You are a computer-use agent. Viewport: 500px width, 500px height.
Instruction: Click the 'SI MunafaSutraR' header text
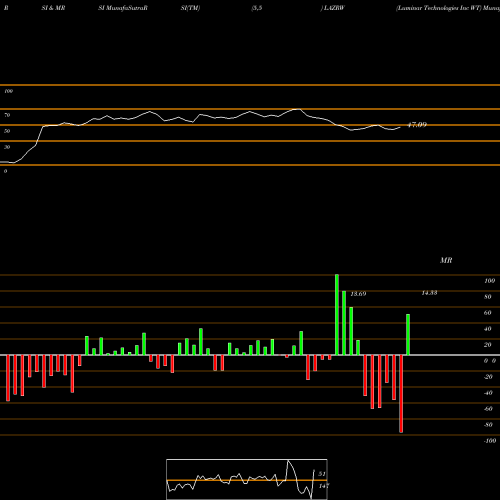click(123, 8)
